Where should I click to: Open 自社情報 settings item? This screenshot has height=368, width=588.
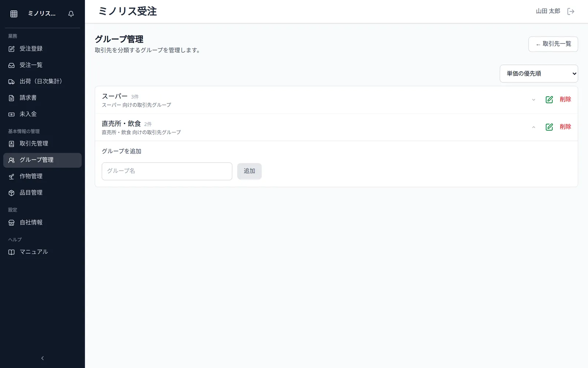pyautogui.click(x=42, y=222)
